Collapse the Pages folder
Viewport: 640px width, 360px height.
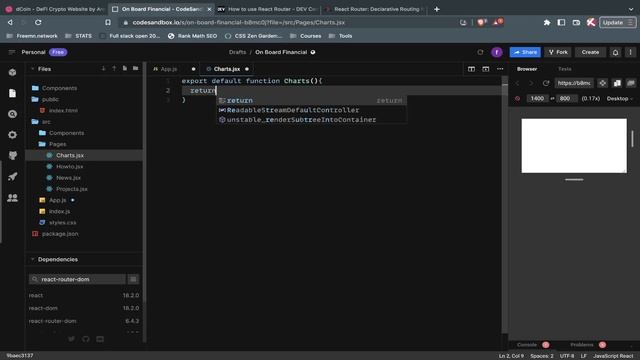pos(58,144)
